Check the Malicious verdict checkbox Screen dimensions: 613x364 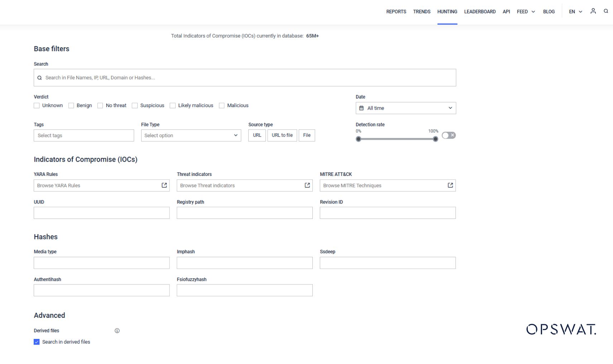(221, 105)
